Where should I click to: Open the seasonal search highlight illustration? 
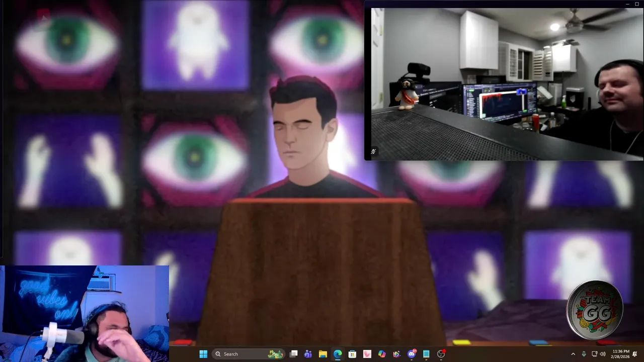coord(275,354)
